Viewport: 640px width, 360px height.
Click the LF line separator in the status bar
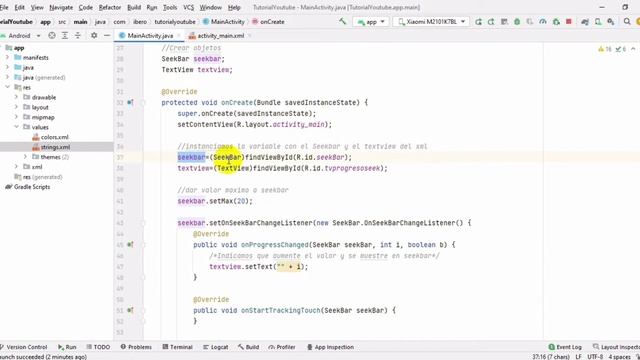click(x=578, y=357)
